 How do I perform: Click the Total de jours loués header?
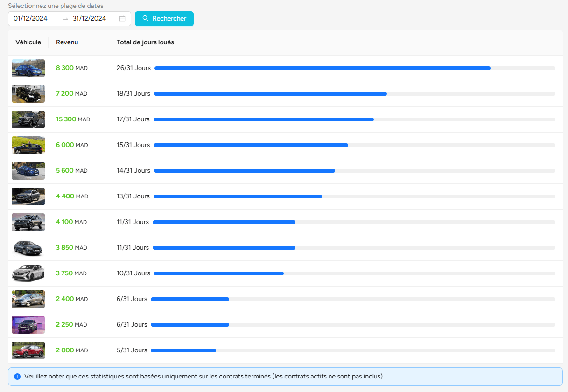(145, 42)
